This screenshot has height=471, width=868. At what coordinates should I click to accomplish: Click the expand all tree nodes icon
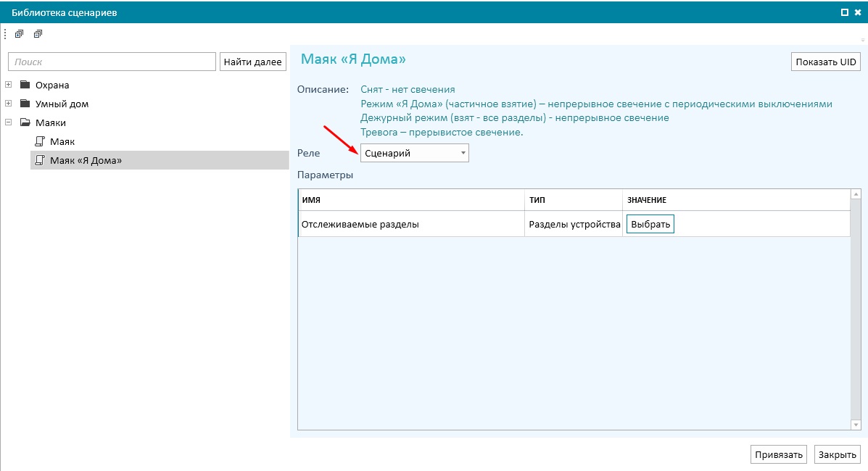click(x=20, y=34)
